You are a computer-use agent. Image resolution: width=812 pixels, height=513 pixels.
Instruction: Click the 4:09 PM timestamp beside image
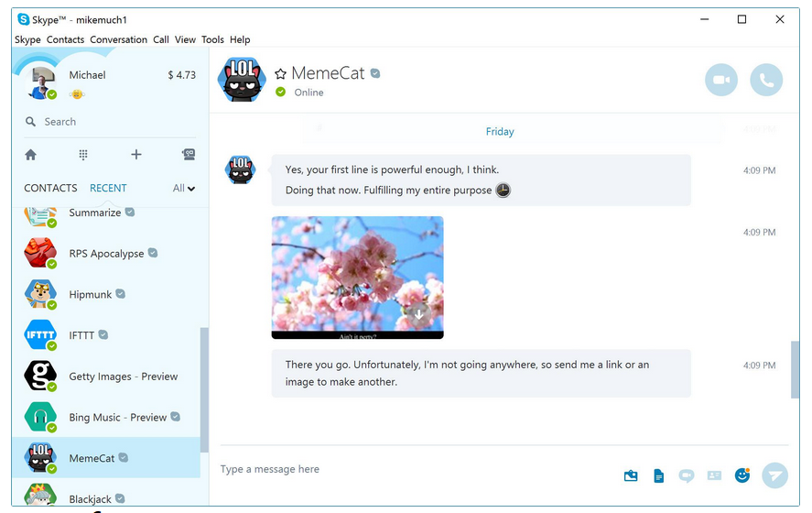coord(759,232)
